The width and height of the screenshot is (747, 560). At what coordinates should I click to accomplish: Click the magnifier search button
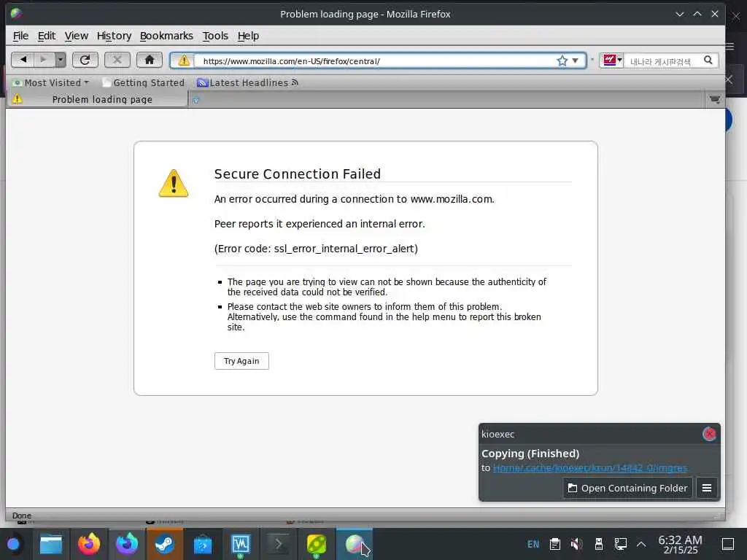point(708,61)
